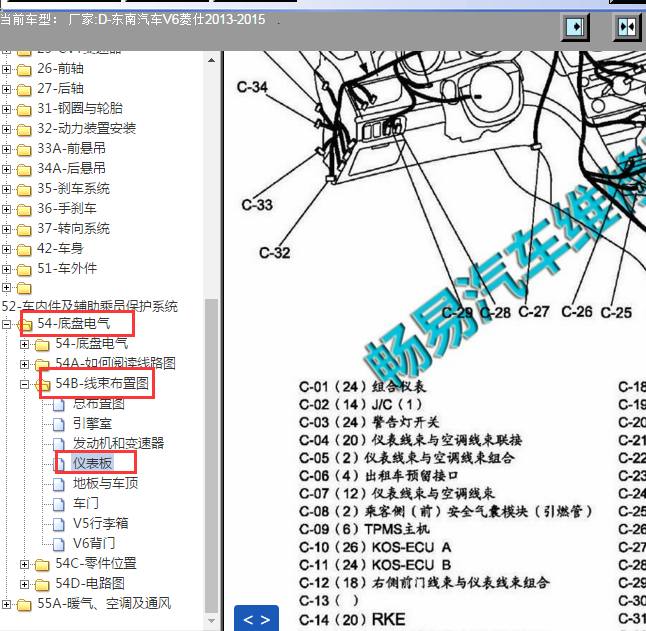Select 54A-如何阅读线路图 entry
This screenshot has width=646, height=631.
pos(115,363)
